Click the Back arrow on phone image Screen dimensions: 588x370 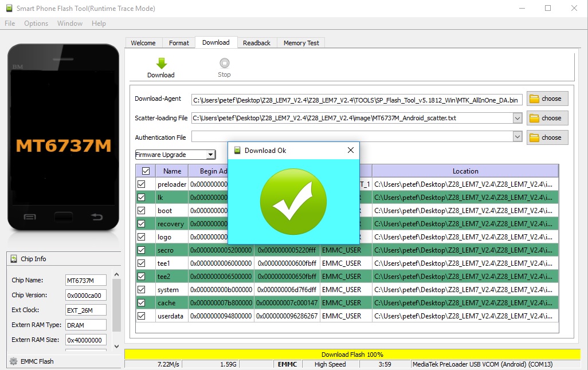click(97, 217)
